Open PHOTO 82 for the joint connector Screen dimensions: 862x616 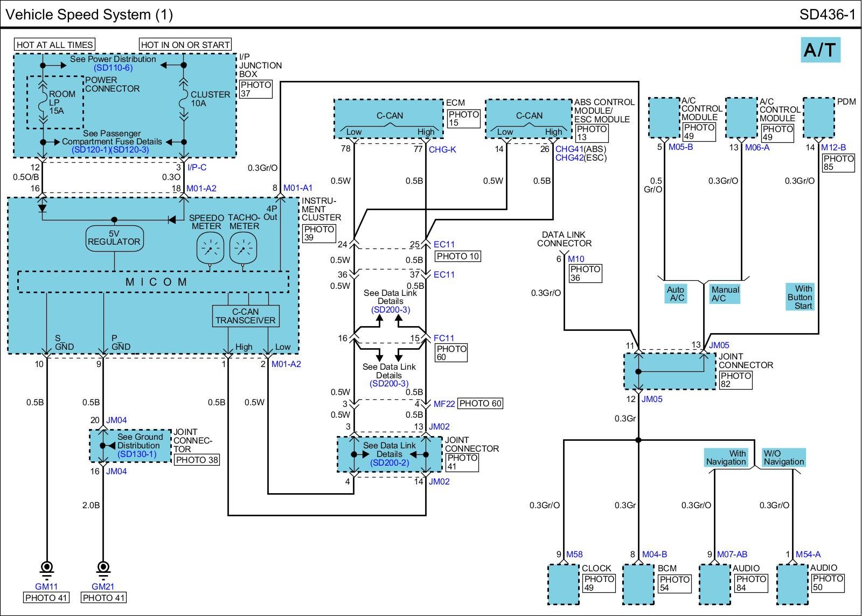tap(735, 379)
